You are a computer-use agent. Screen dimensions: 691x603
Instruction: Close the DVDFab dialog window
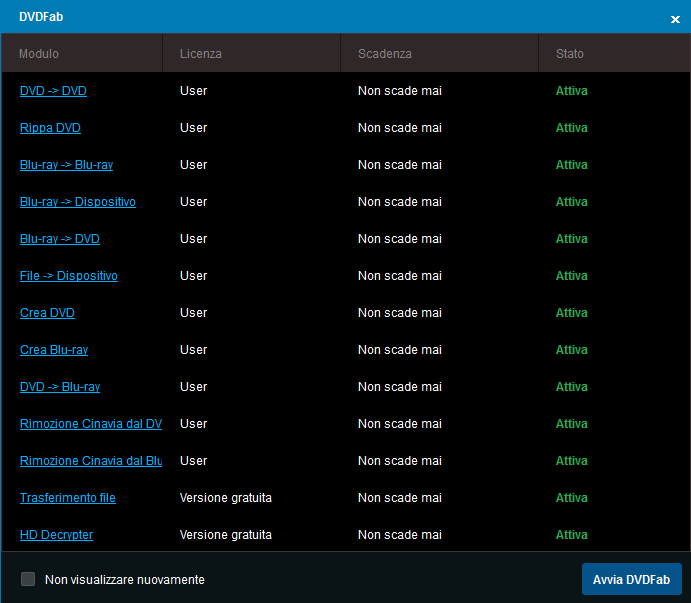tap(675, 19)
